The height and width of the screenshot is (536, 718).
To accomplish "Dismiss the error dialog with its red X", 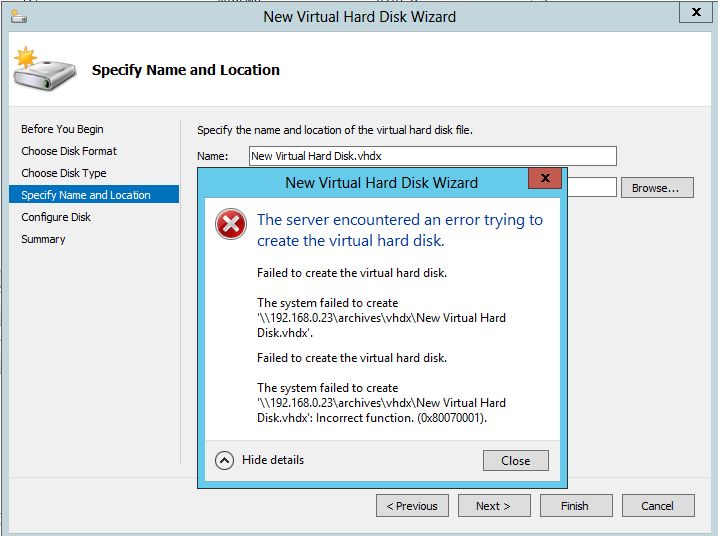I will click(x=545, y=178).
